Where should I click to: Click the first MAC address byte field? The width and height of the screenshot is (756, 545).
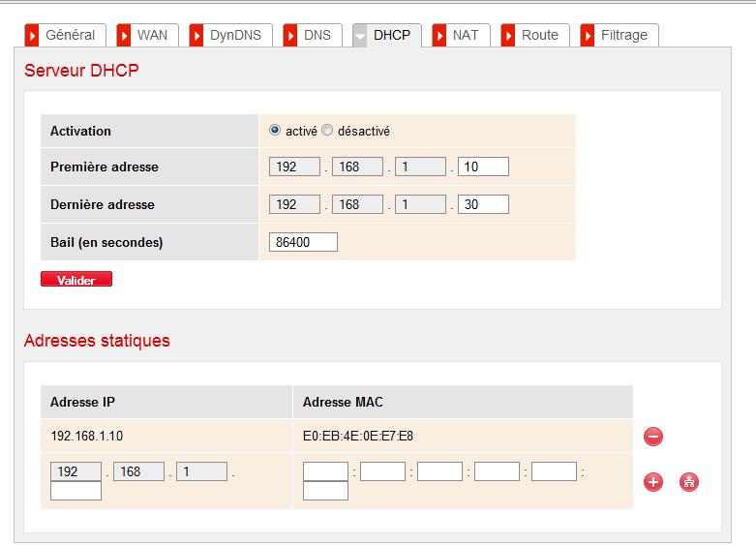point(325,471)
